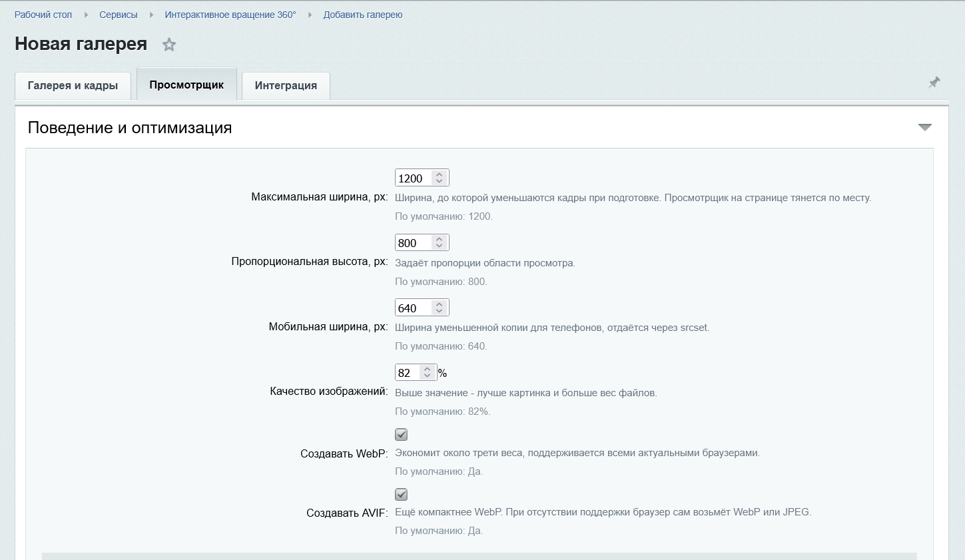Click the Новая галерея page title
Viewport: 965px width, 560px height.
coord(81,44)
